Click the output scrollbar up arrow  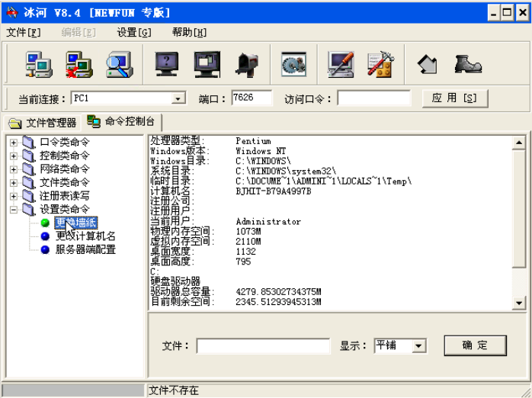[519, 143]
